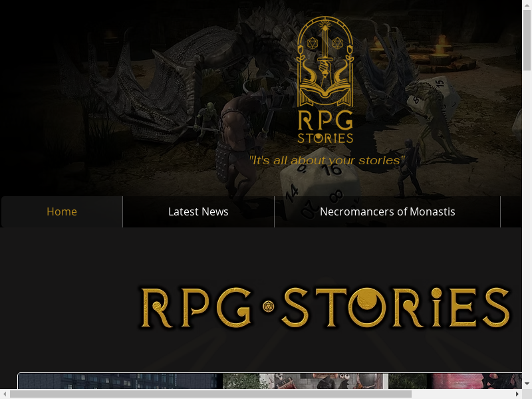Click the vertical scrollbar down arrow
The height and width of the screenshot is (399, 532).
coord(527,384)
